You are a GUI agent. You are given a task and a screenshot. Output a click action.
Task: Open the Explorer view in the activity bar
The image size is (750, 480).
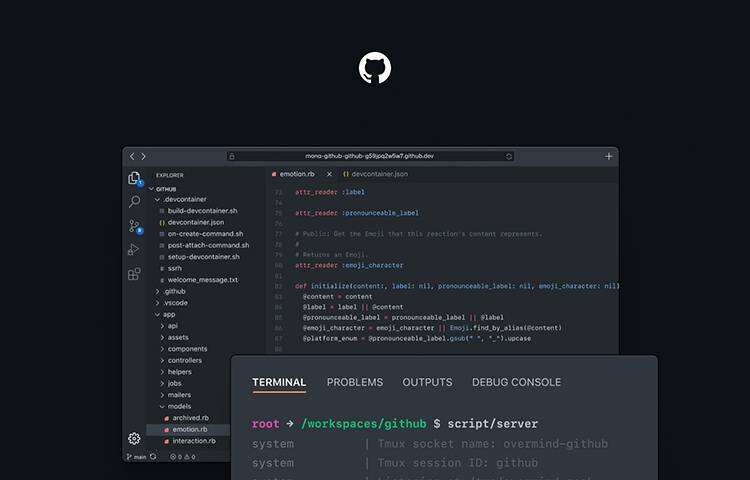pyautogui.click(x=134, y=178)
